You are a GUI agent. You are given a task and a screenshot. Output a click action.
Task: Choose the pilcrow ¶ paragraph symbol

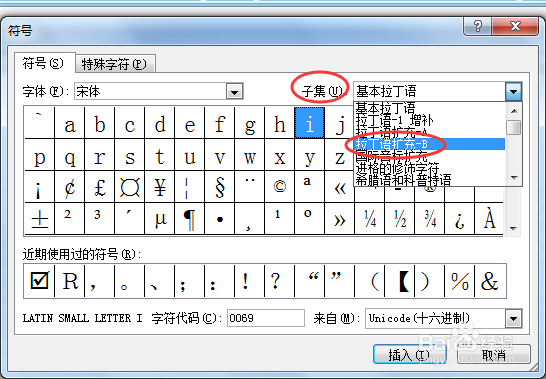tap(190, 219)
